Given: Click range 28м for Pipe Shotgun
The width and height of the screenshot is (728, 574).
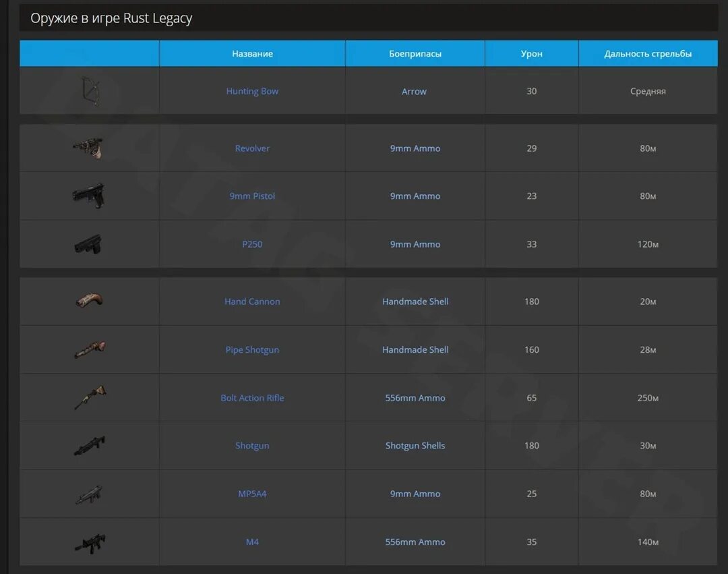Looking at the screenshot, I should pos(648,349).
